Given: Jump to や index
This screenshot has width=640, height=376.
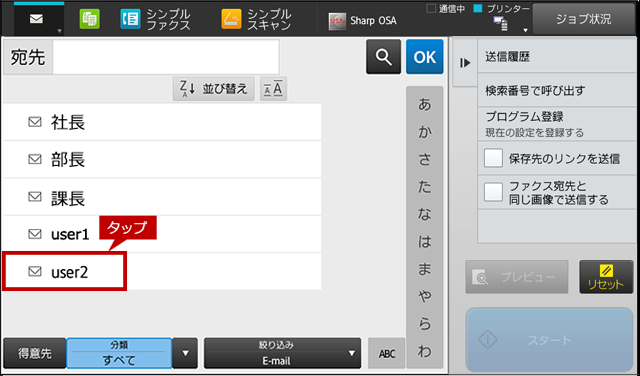Looking at the screenshot, I should pyautogui.click(x=424, y=296).
